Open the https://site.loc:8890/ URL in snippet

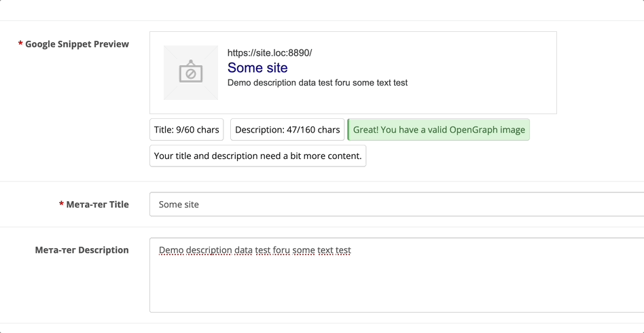[x=270, y=53]
